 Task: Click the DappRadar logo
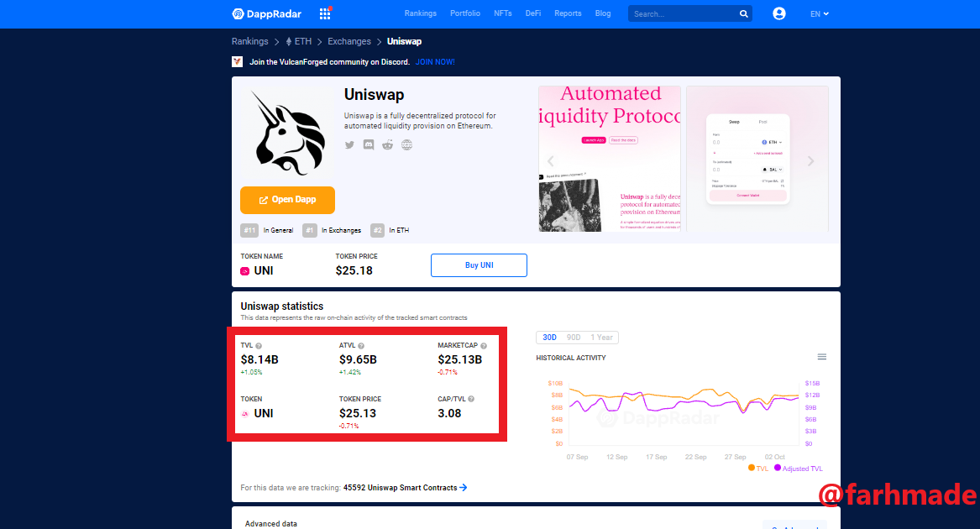[267, 13]
